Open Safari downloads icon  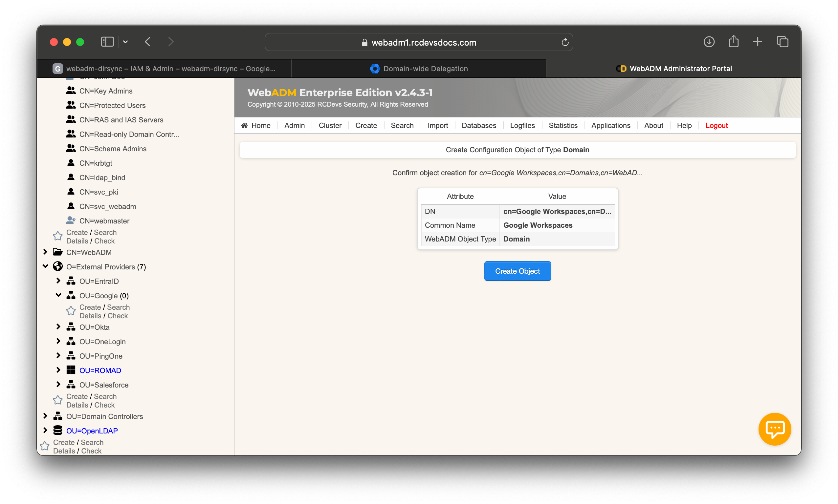click(709, 42)
